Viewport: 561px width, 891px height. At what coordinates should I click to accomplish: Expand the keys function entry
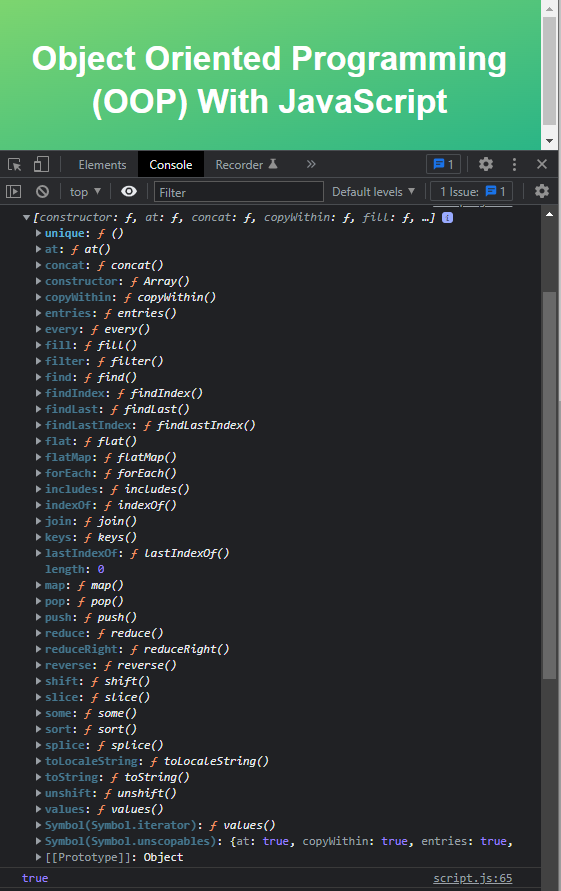(x=38, y=537)
